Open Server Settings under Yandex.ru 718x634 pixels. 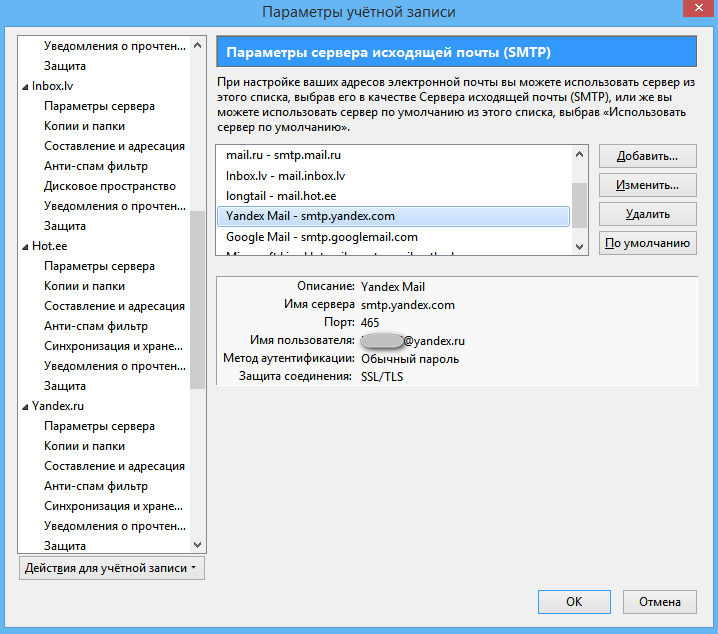(99, 426)
